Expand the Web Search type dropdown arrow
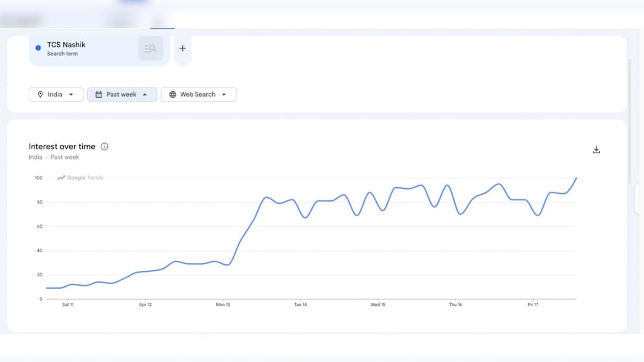This screenshot has height=362, width=644. pos(224,94)
